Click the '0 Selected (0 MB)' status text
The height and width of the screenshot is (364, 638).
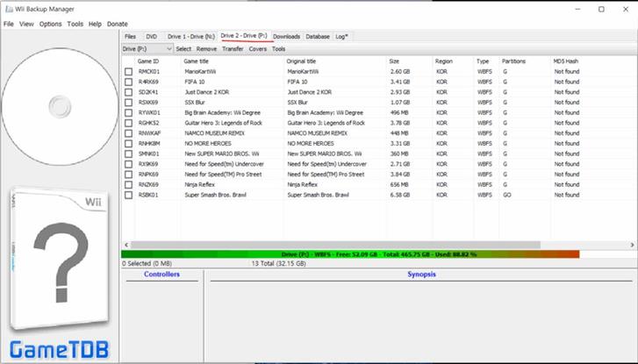[x=147, y=263]
